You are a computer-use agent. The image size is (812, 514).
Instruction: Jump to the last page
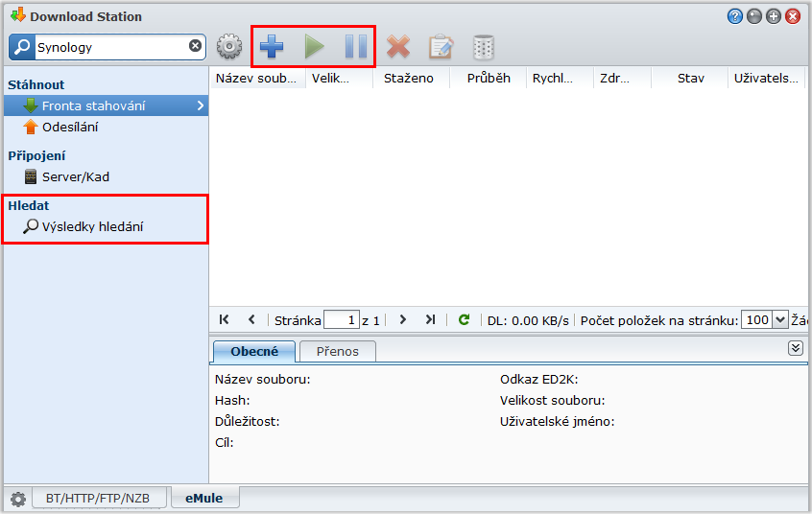[430, 319]
